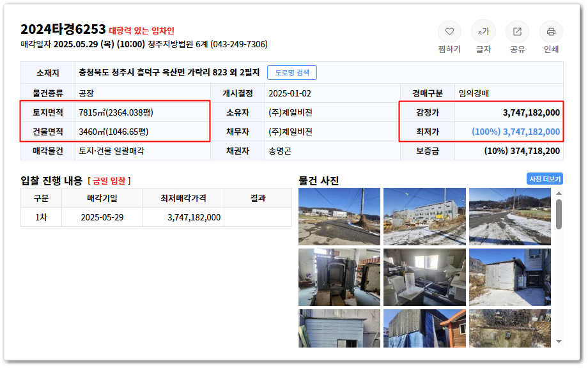This screenshot has height=368, width=588.
Task: Click the 1차 row in bid table
Action: (x=156, y=217)
